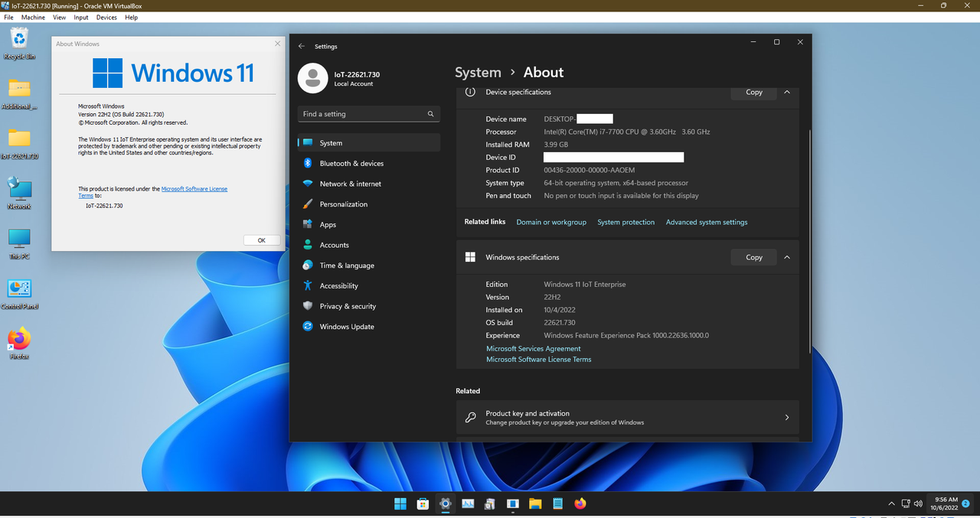This screenshot has width=980, height=518.
Task: Open Microsoft Store from the taskbar
Action: pyautogui.click(x=423, y=503)
